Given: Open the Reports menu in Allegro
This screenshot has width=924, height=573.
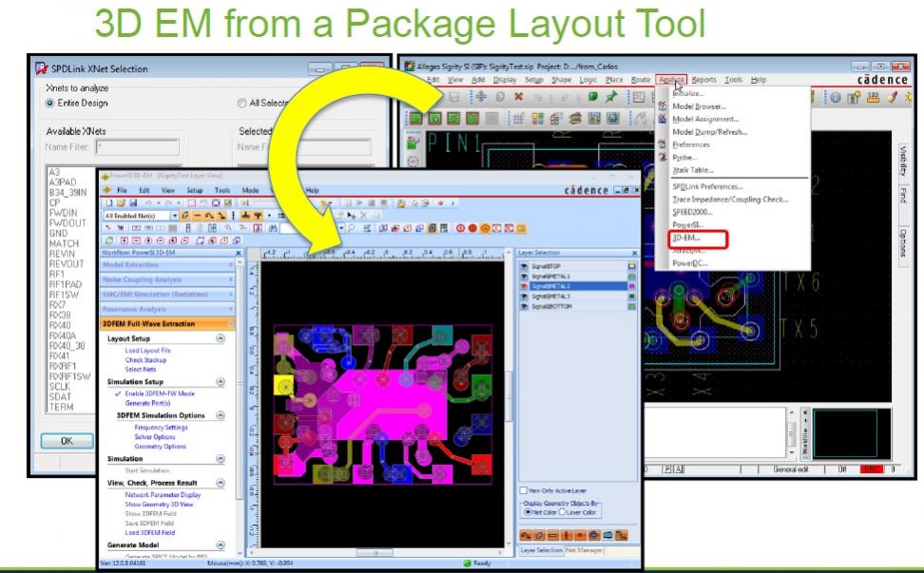Looking at the screenshot, I should pyautogui.click(x=704, y=80).
